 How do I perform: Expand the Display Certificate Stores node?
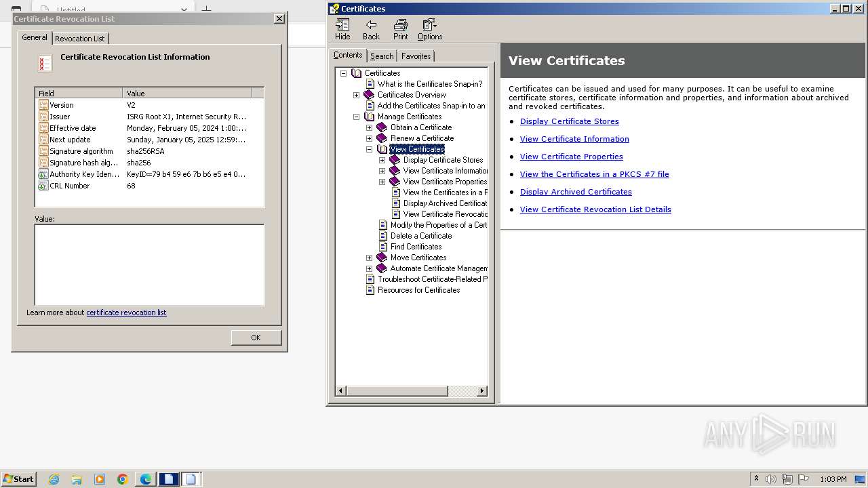point(382,160)
